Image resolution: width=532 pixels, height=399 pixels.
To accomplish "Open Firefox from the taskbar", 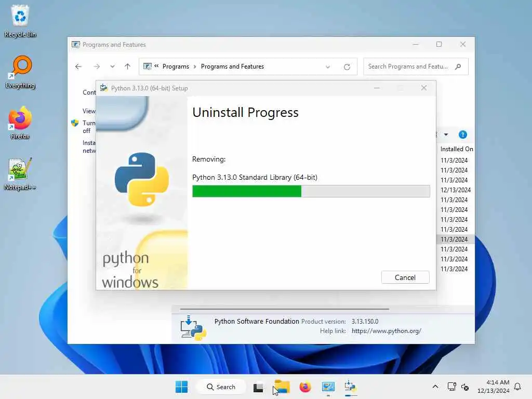I will pos(305,387).
